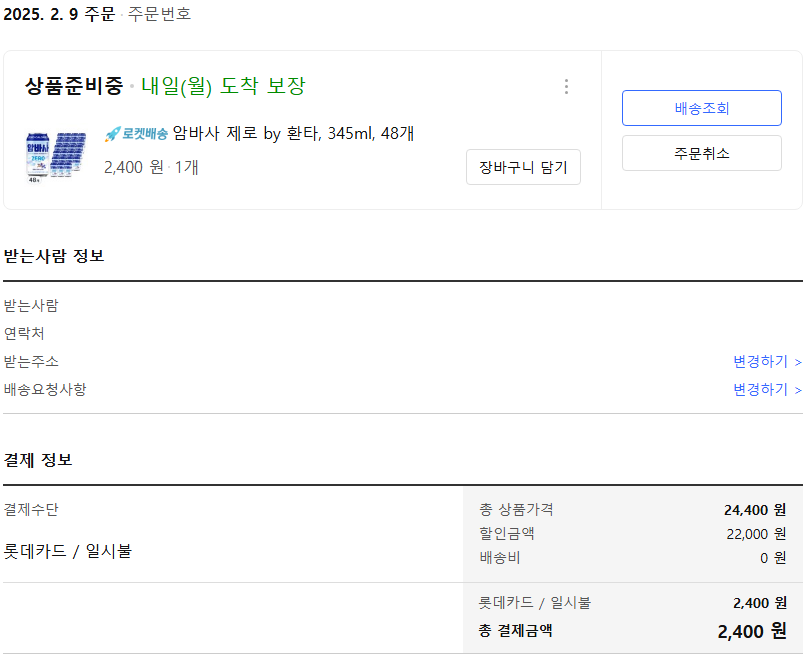Click the green 내일(월) 도착 보장 text

click(223, 86)
